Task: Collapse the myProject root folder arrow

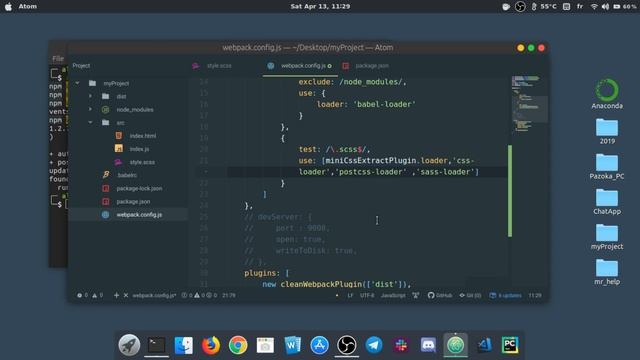Action: [x=78, y=83]
